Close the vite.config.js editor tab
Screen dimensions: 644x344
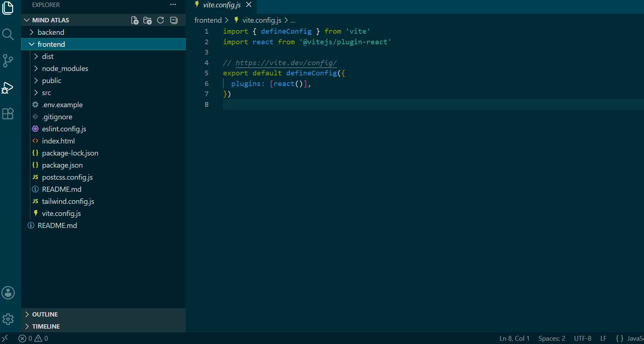click(249, 5)
